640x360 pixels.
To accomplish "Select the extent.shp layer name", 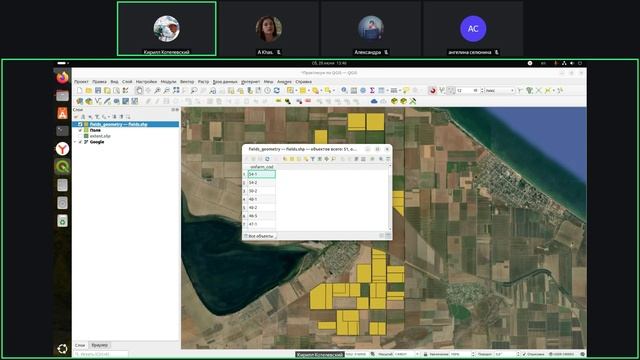I will coord(100,136).
